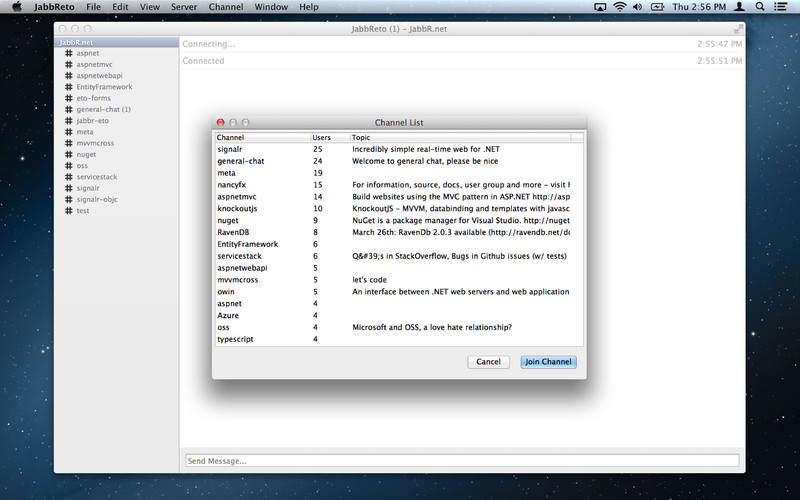Close the Channel List dialog
This screenshot has height=500, width=800.
click(x=220, y=122)
